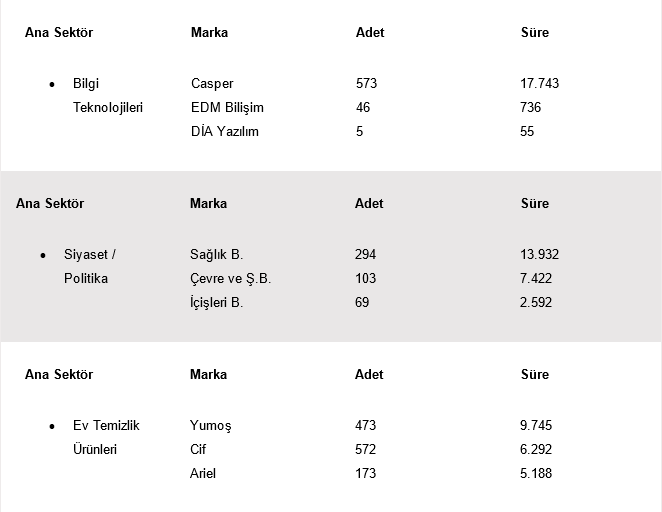Click the Casper brand cell
Viewport: 662px width, 512px height.
coord(212,83)
